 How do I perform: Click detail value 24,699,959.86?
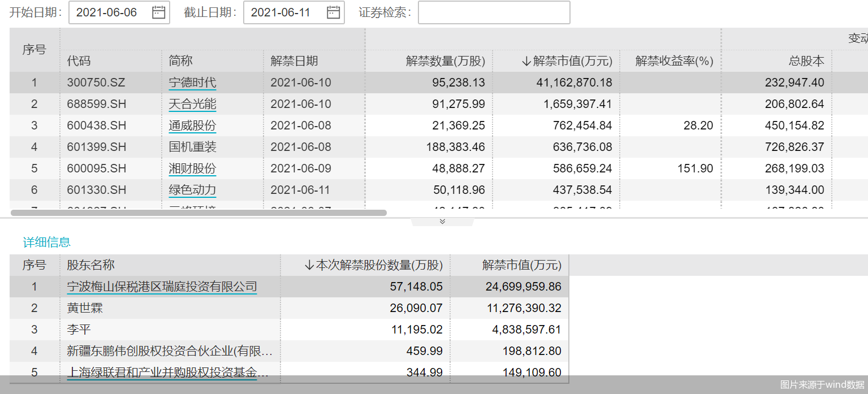[524, 287]
